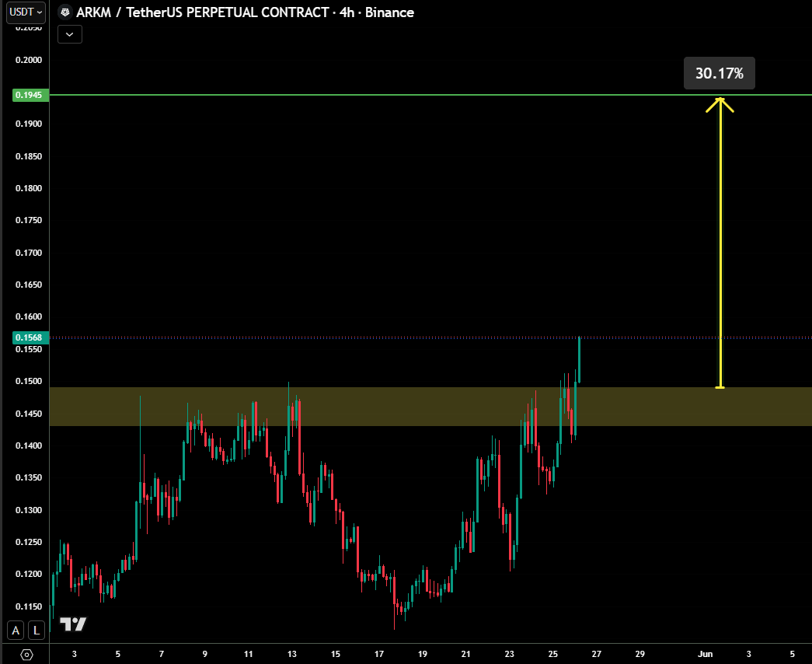Click the 0.1568 current price label
Screen dimensions: 812x664
pos(30,337)
